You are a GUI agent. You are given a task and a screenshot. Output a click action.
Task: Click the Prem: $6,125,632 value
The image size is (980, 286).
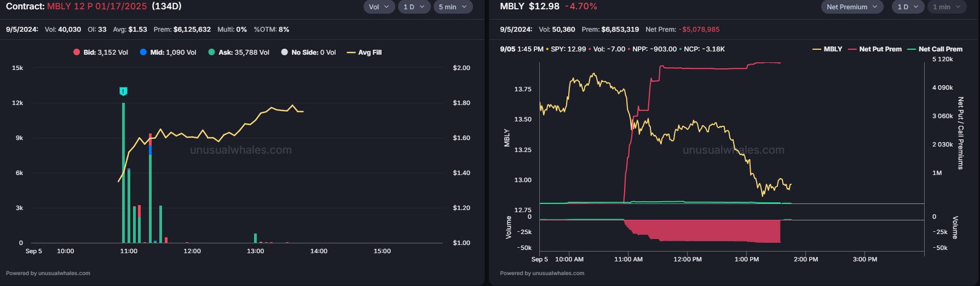(182, 30)
